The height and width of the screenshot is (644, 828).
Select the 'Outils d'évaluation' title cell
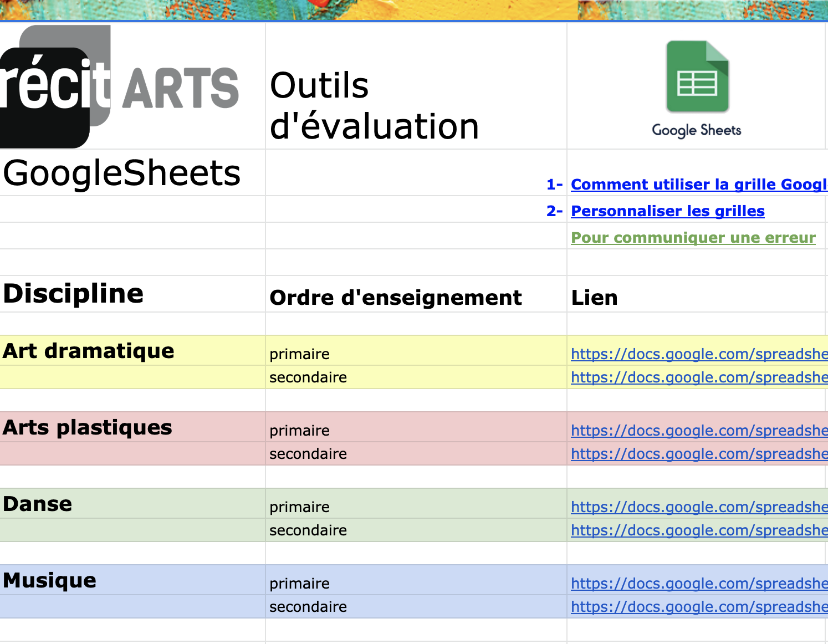pos(416,86)
